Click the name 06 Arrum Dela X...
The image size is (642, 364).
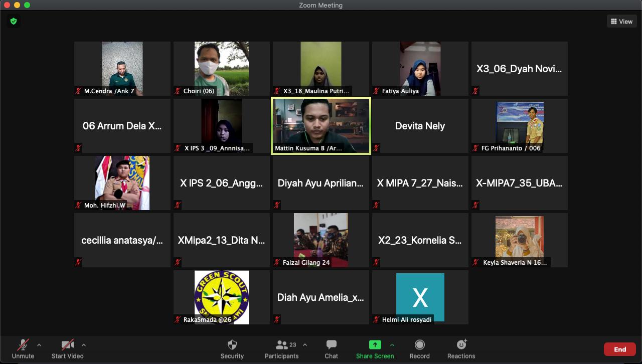coord(122,126)
